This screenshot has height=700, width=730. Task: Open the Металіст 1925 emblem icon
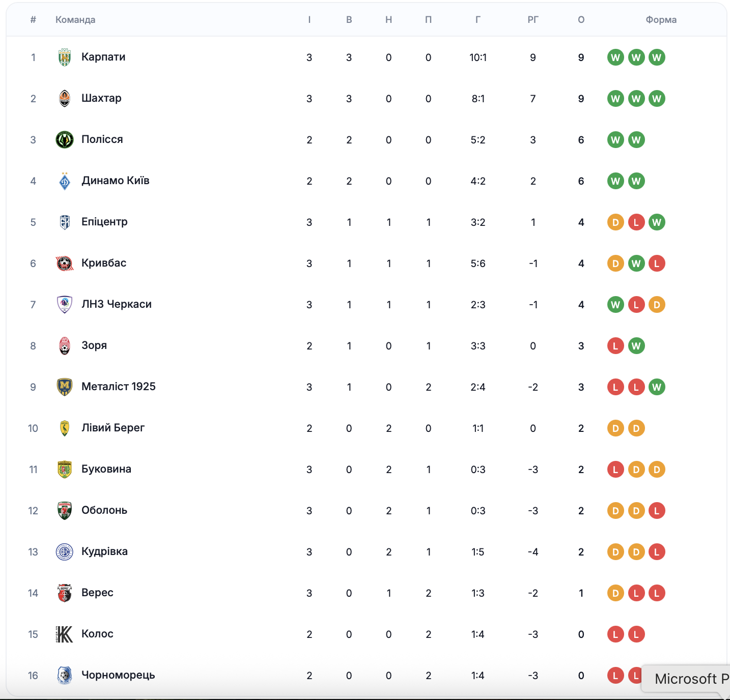(x=65, y=387)
